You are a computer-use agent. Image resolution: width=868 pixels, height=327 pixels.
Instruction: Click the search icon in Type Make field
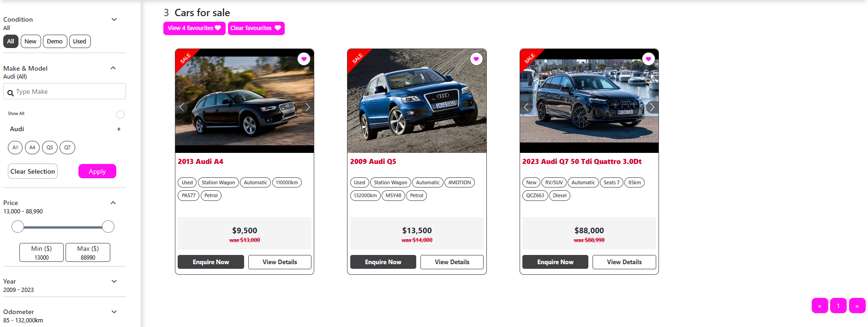pyautogui.click(x=10, y=93)
